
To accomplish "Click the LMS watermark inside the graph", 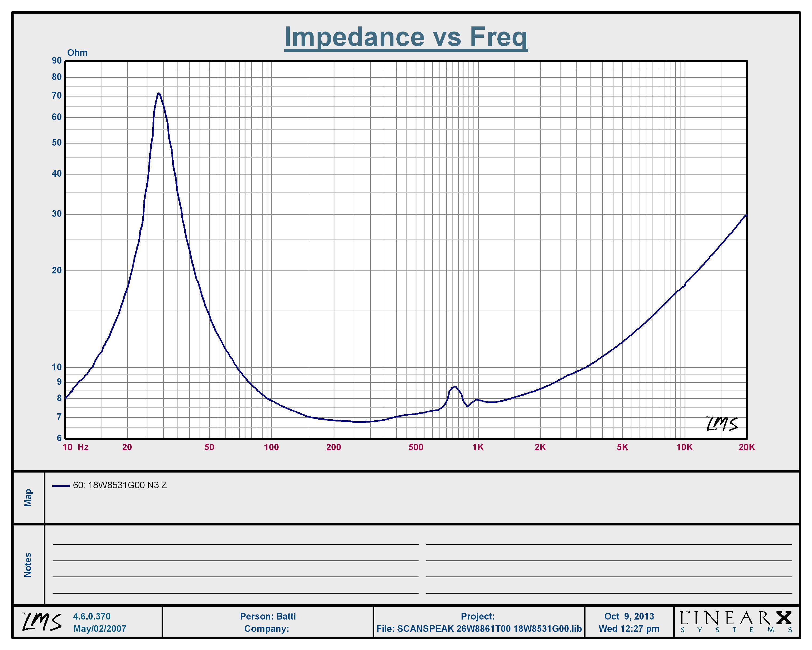I will (x=722, y=424).
